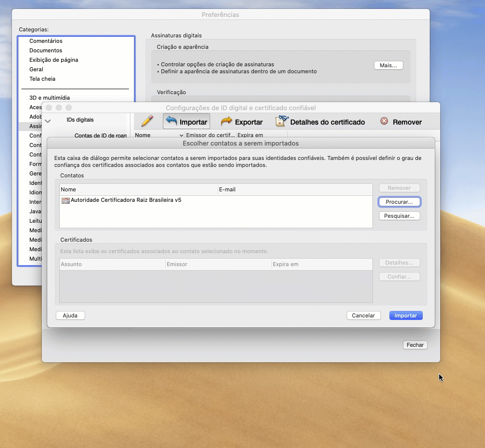Viewport: 485px width, 448px height.
Task: Click Nome column header in Contatos table
Action: (138, 189)
